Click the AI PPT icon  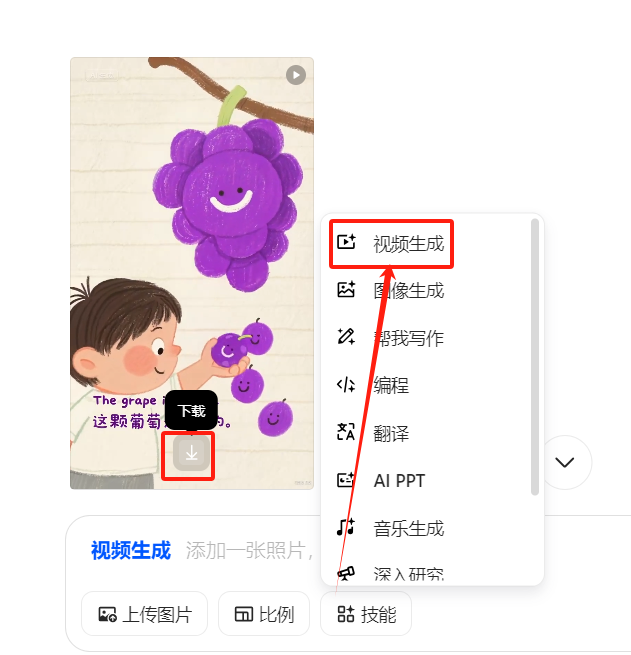[x=346, y=480]
